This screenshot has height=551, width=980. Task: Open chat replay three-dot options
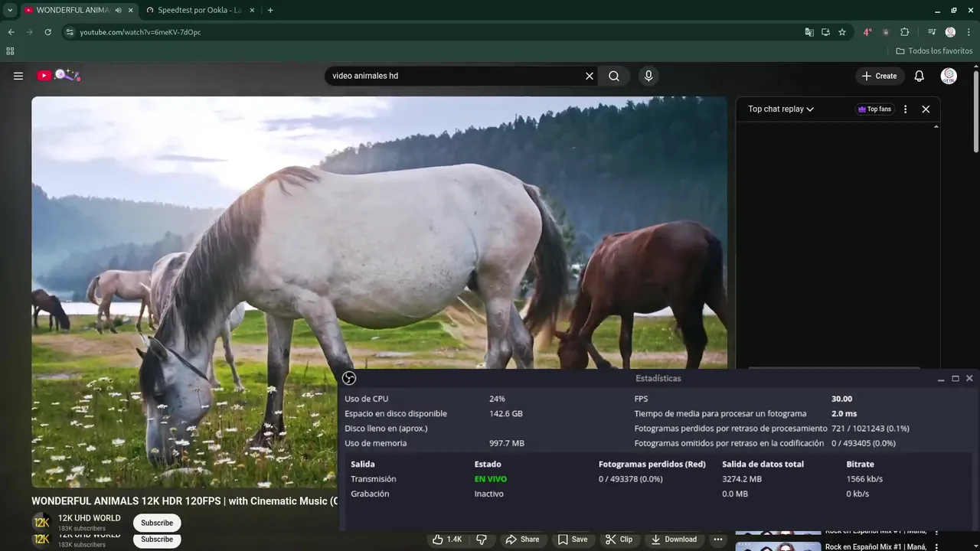point(905,109)
